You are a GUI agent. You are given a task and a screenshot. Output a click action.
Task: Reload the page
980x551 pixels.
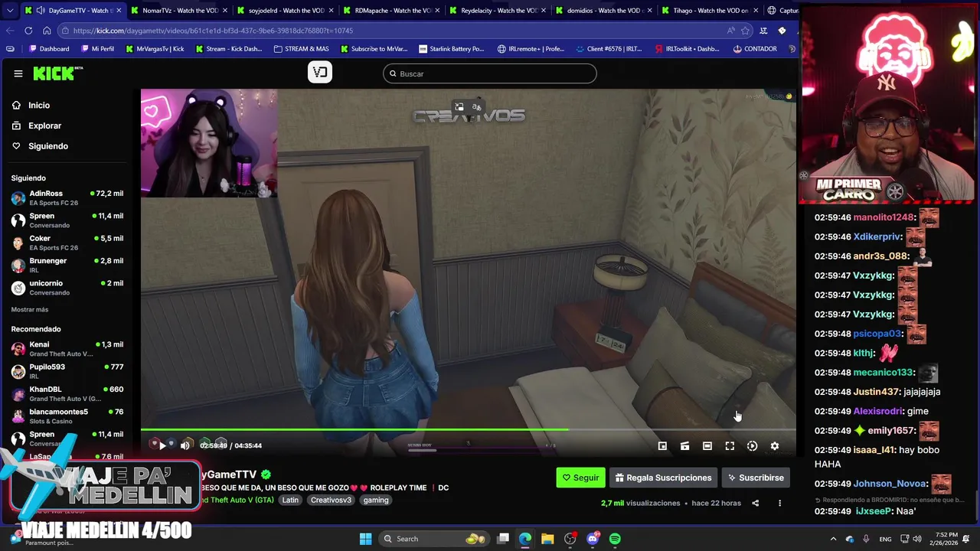coord(28,31)
